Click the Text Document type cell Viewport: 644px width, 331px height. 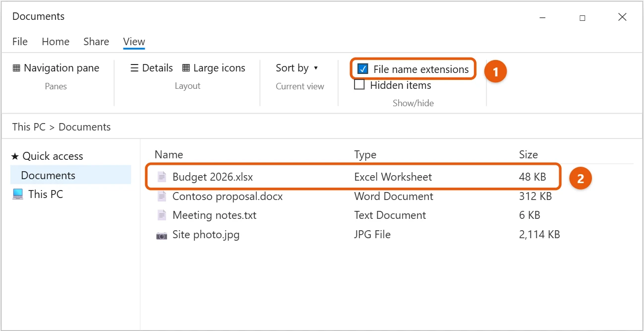pos(390,215)
